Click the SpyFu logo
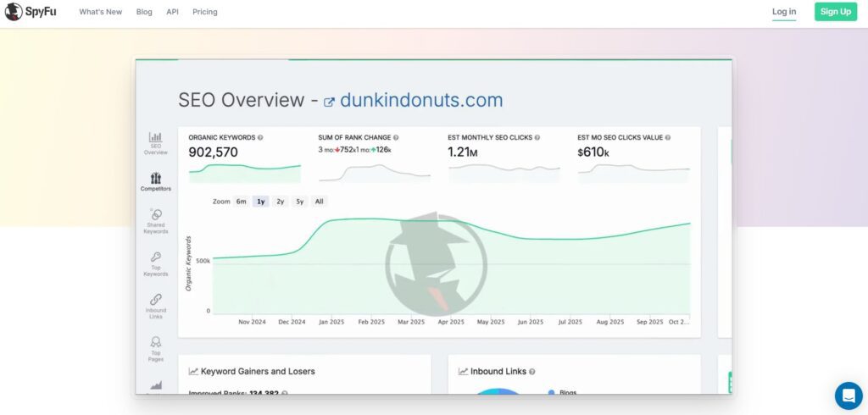 31,12
